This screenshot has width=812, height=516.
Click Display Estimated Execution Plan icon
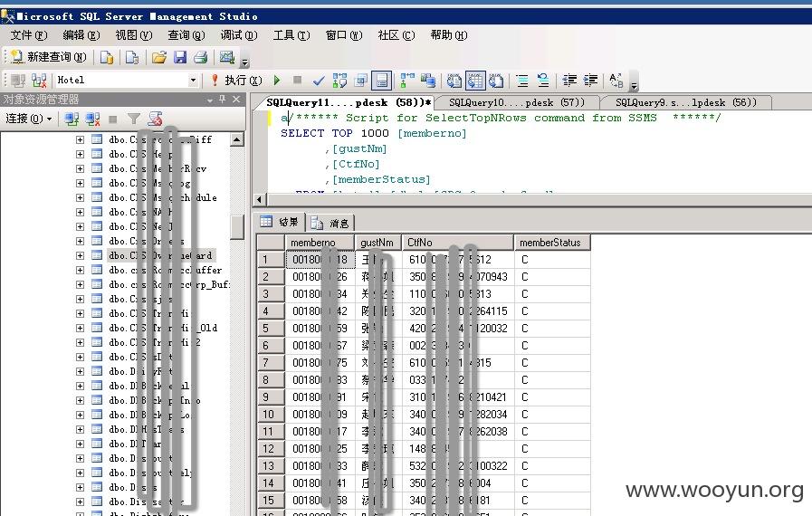point(339,81)
